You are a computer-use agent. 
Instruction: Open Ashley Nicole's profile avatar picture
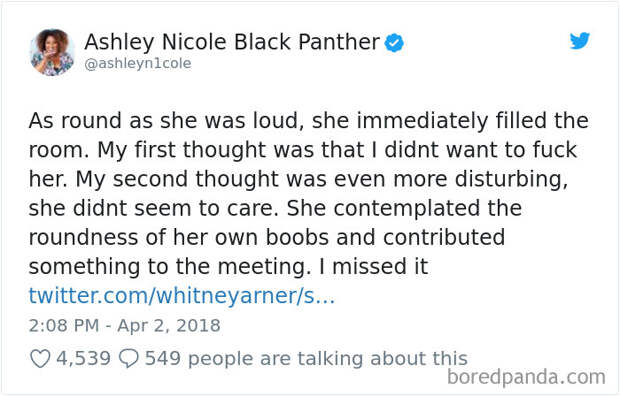click(52, 52)
